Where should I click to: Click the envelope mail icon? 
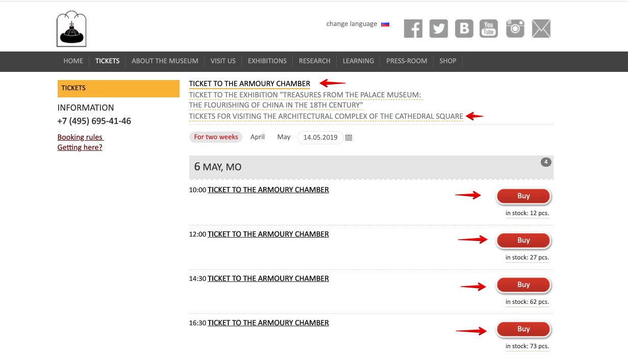click(x=541, y=29)
